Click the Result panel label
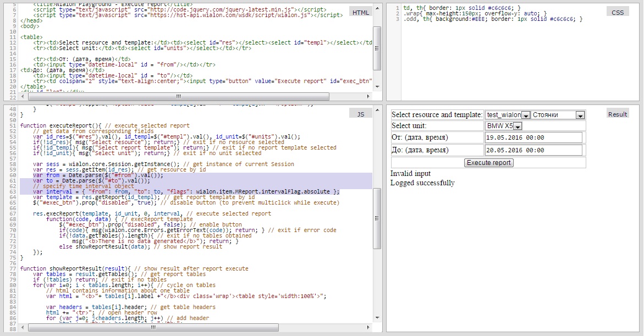Screen dimensions: 644x336 (x=617, y=114)
